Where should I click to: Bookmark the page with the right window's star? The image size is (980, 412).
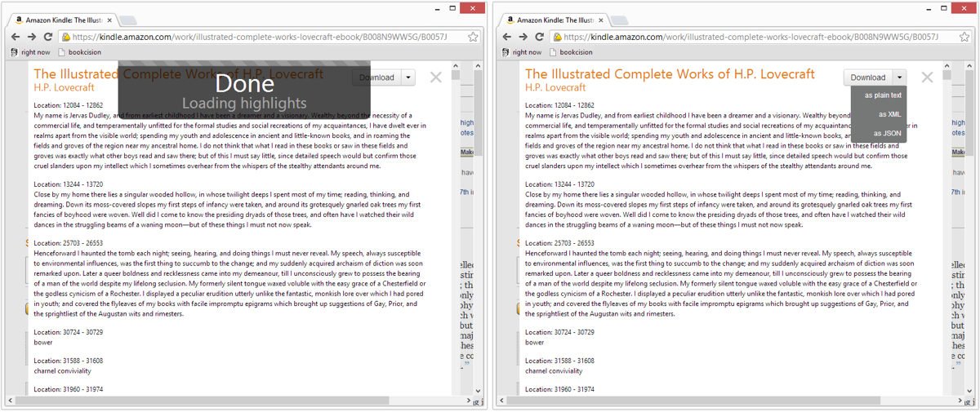point(964,37)
